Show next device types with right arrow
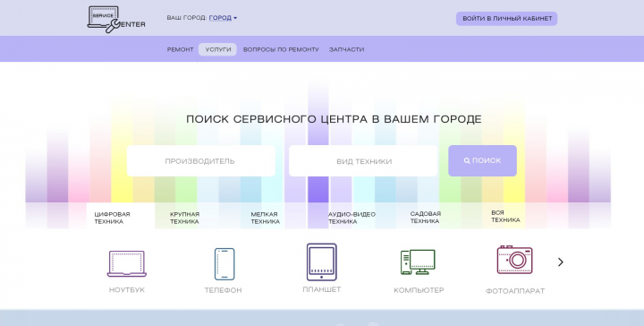This screenshot has width=644, height=326. (x=561, y=262)
